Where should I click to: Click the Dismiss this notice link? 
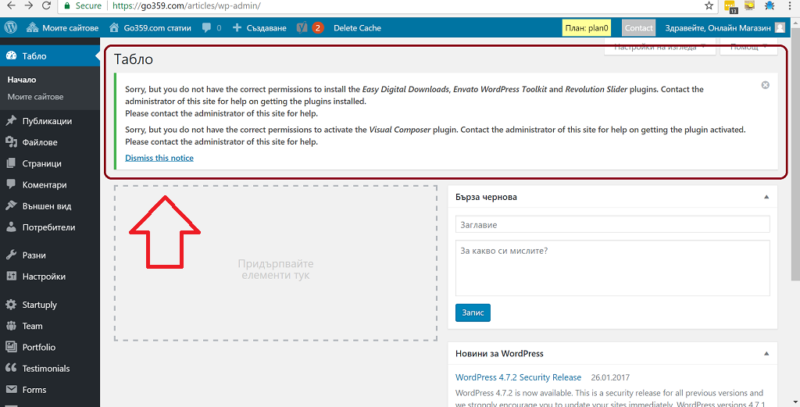pos(159,158)
